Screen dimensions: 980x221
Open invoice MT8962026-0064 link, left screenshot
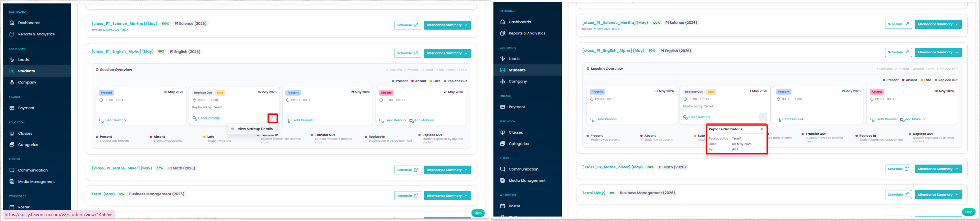(x=116, y=30)
